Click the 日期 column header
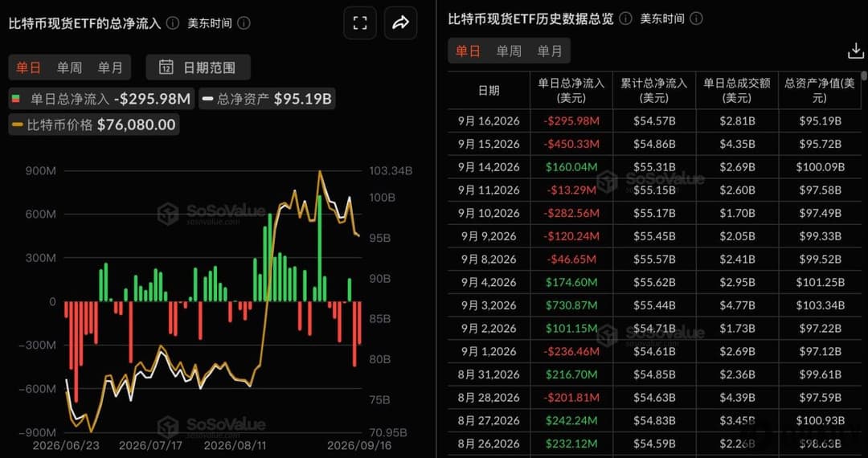 [x=489, y=90]
